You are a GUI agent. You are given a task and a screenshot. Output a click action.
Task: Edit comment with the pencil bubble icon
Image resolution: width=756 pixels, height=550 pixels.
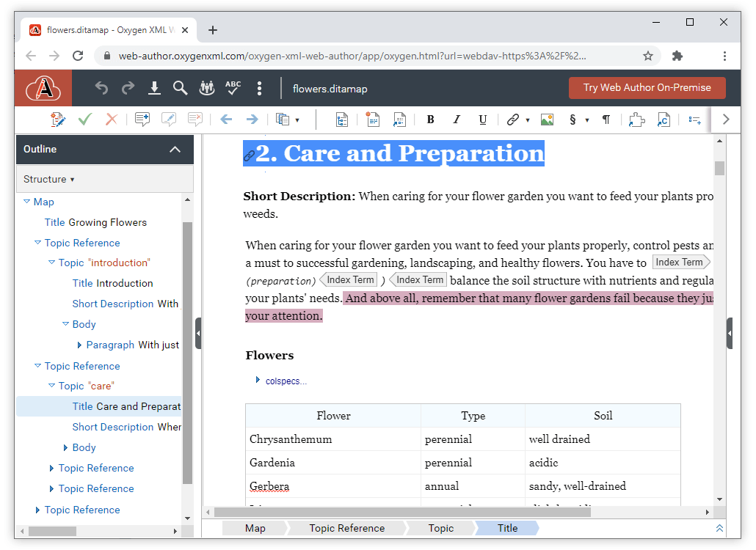coord(169,120)
